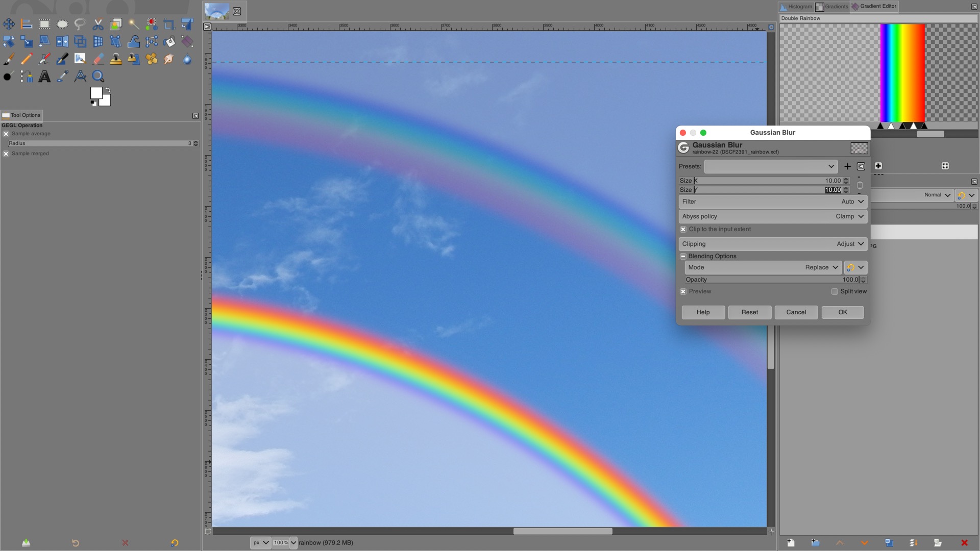Click the Double Rainbow gradient name field
Screen dimensions: 980x551
(878, 18)
